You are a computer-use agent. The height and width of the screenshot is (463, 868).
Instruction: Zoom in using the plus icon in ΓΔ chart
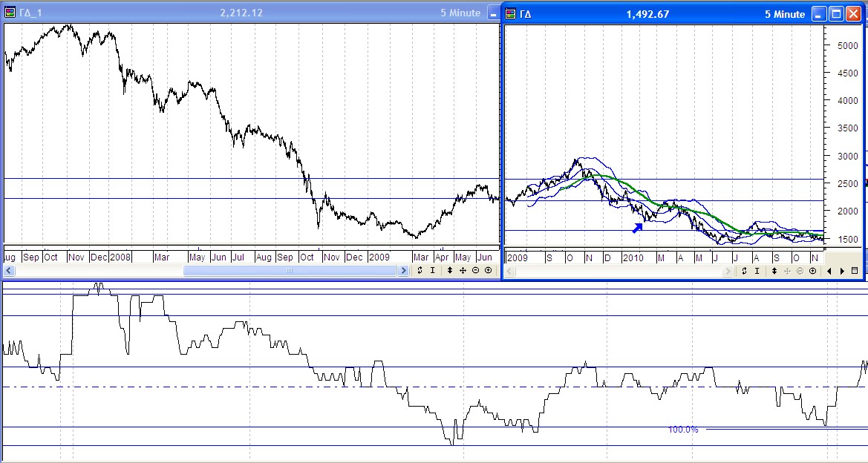click(x=812, y=271)
